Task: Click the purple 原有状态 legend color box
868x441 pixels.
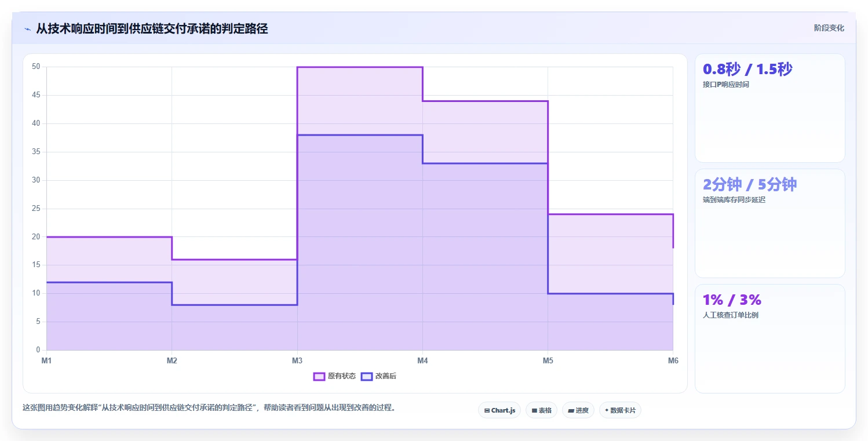Action: tap(319, 376)
